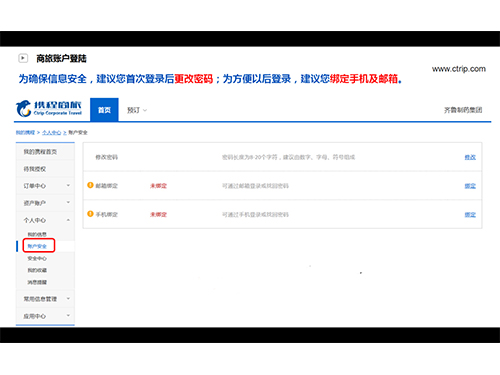Select the 首页 tab
This screenshot has width=500, height=375.
tap(104, 110)
